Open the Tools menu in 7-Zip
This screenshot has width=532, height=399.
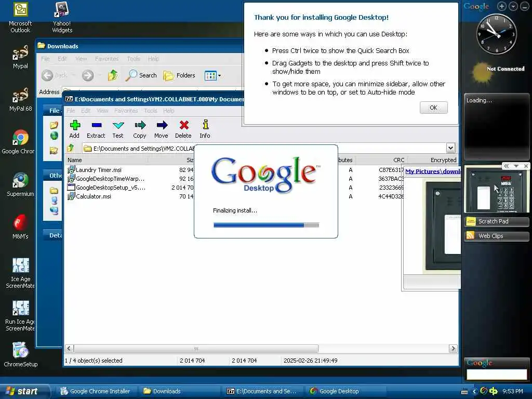point(150,111)
